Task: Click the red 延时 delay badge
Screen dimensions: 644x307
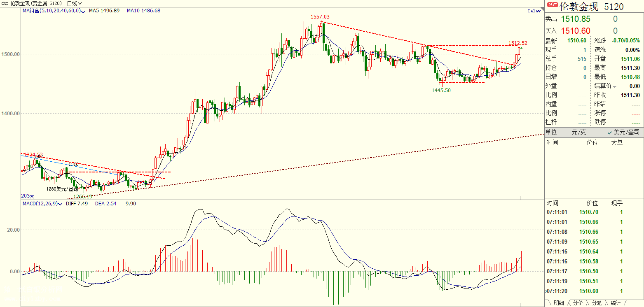Action: [552, 5]
